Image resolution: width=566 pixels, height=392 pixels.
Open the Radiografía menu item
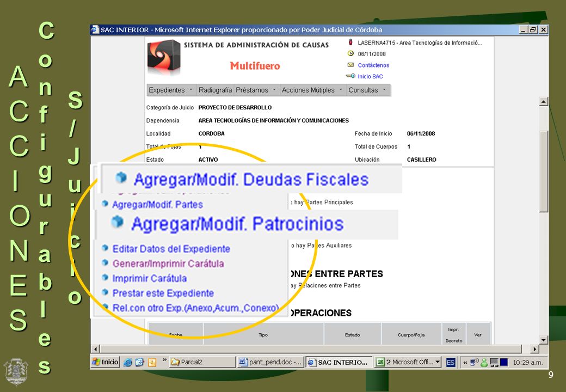215,90
